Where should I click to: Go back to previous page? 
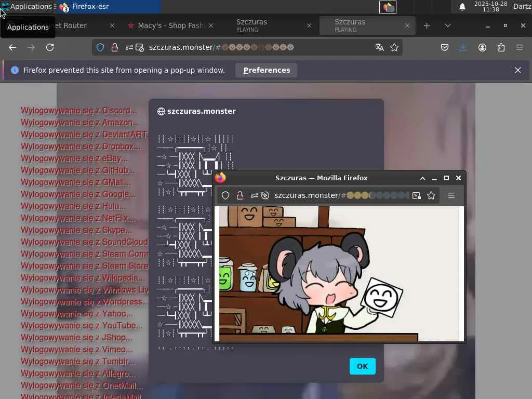[x=12, y=47]
